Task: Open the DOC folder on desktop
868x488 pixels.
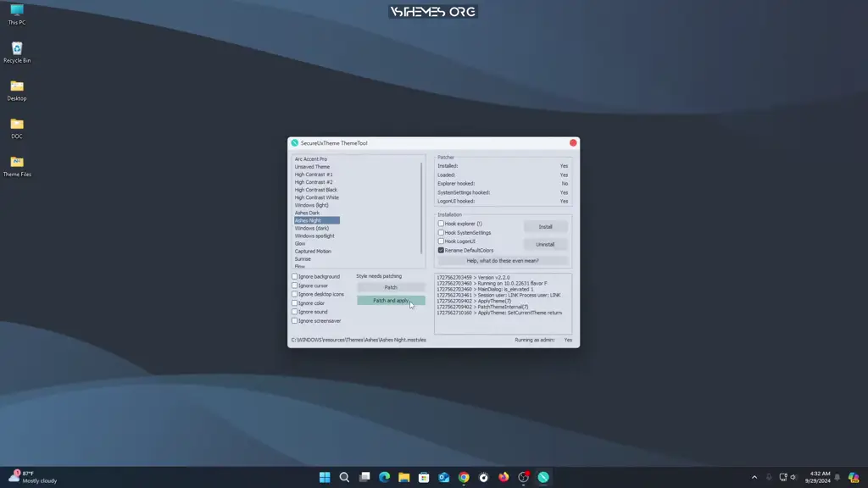Action: click(x=17, y=129)
